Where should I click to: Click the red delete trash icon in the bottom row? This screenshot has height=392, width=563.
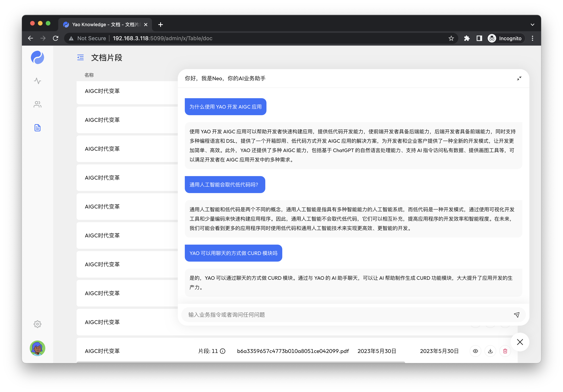tap(505, 351)
